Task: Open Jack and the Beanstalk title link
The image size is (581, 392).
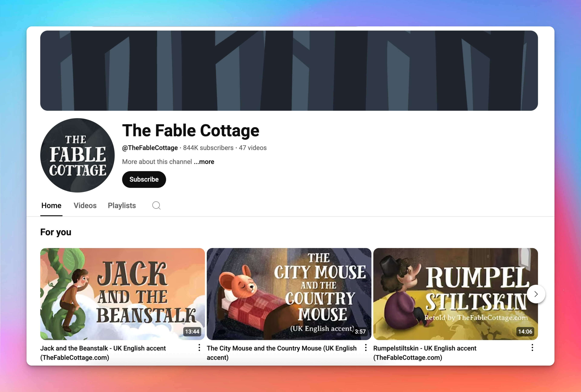Action: 103,353
